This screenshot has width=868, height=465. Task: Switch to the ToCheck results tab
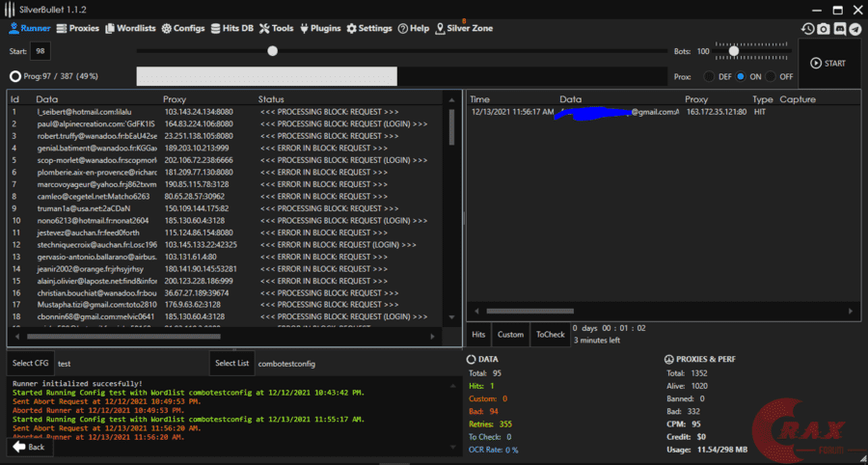pyautogui.click(x=550, y=335)
